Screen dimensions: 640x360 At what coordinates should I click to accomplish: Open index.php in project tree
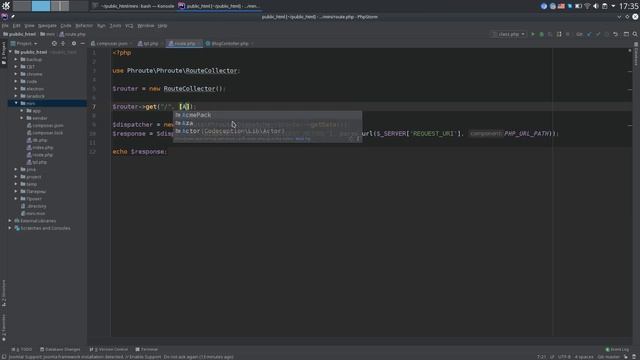pos(40,147)
